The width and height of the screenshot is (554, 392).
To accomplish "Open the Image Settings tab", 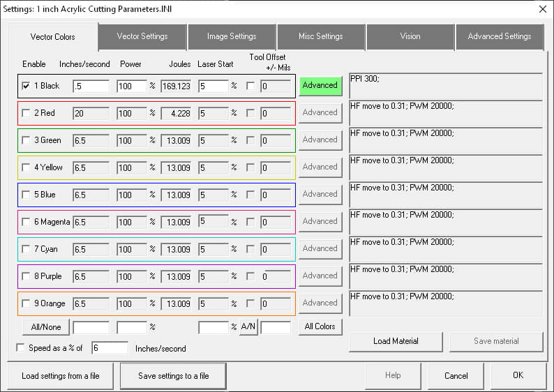I will 232,37.
